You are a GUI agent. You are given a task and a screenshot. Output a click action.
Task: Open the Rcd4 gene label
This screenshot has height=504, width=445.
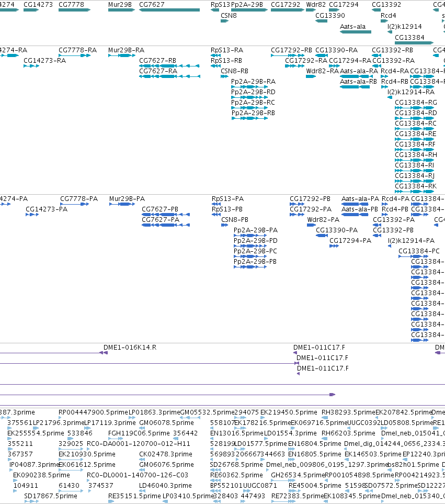[x=388, y=15]
